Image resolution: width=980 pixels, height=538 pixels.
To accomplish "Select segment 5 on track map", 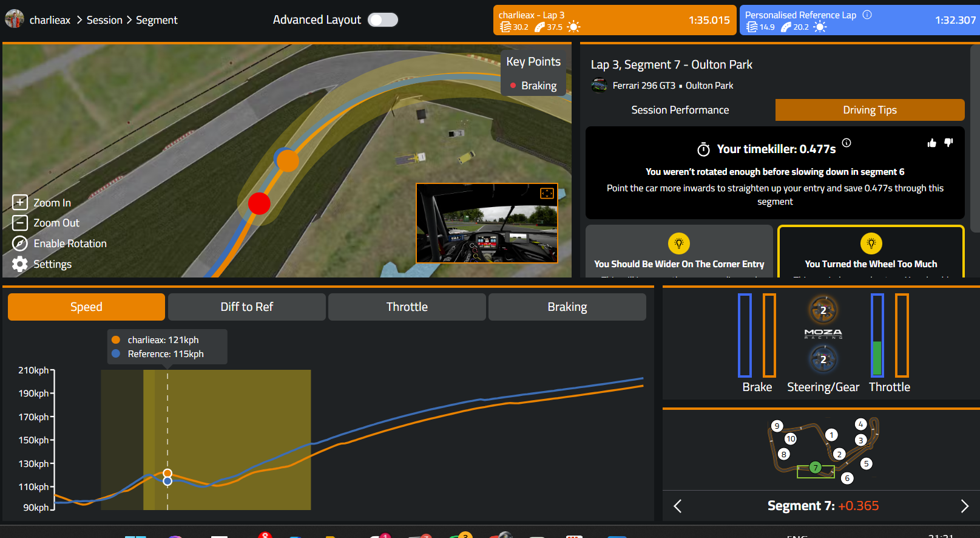I will [867, 463].
